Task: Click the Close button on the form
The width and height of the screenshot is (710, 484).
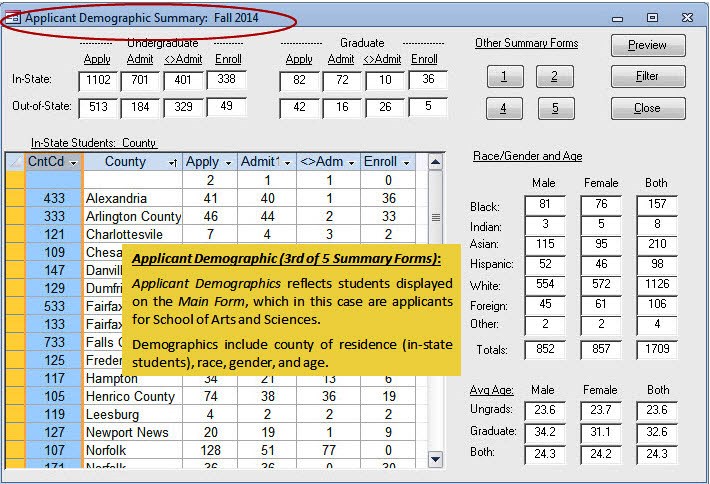Action: (x=647, y=108)
